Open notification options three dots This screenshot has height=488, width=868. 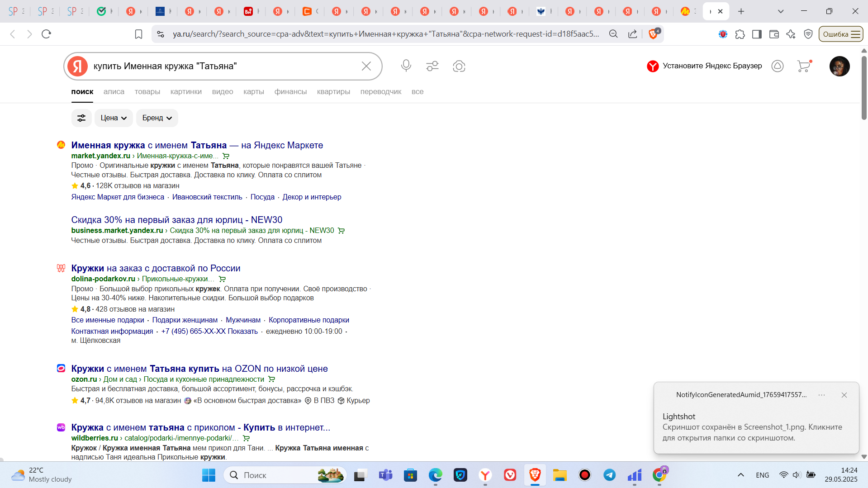coord(822,395)
